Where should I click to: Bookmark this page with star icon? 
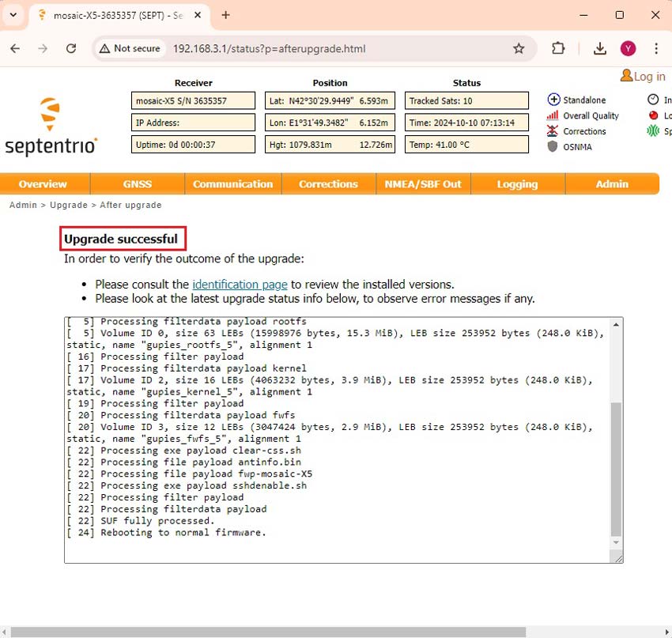point(519,48)
